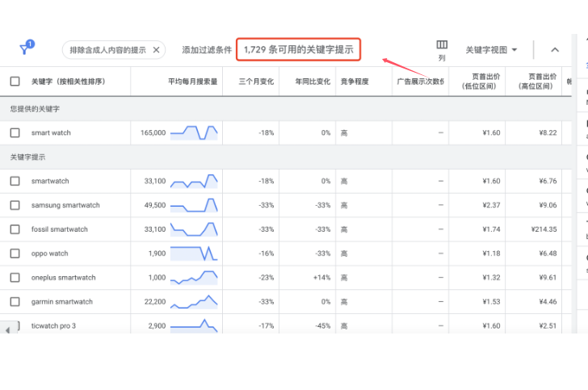The image size is (588, 390).
Task: Tick the oneplus smartwatch checkbox
Action: tap(15, 278)
